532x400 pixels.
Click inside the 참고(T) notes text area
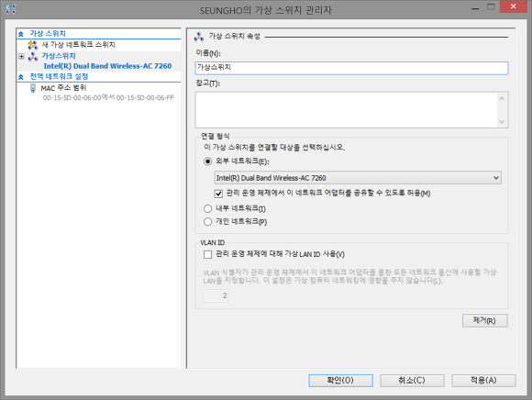click(x=346, y=110)
